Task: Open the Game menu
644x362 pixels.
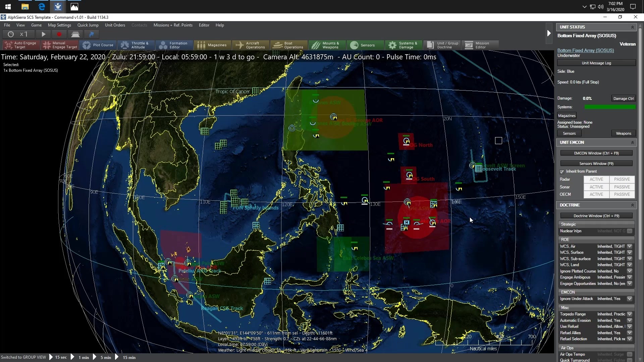Action: click(36, 25)
